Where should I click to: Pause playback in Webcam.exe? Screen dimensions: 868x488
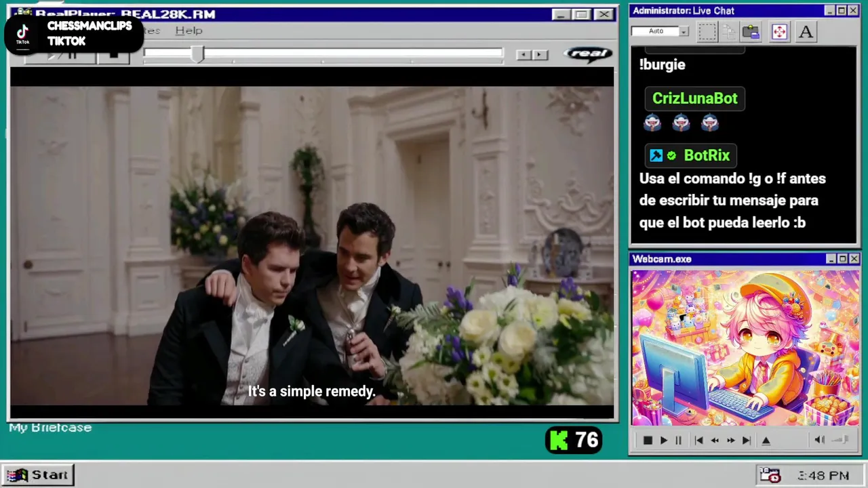tap(678, 441)
